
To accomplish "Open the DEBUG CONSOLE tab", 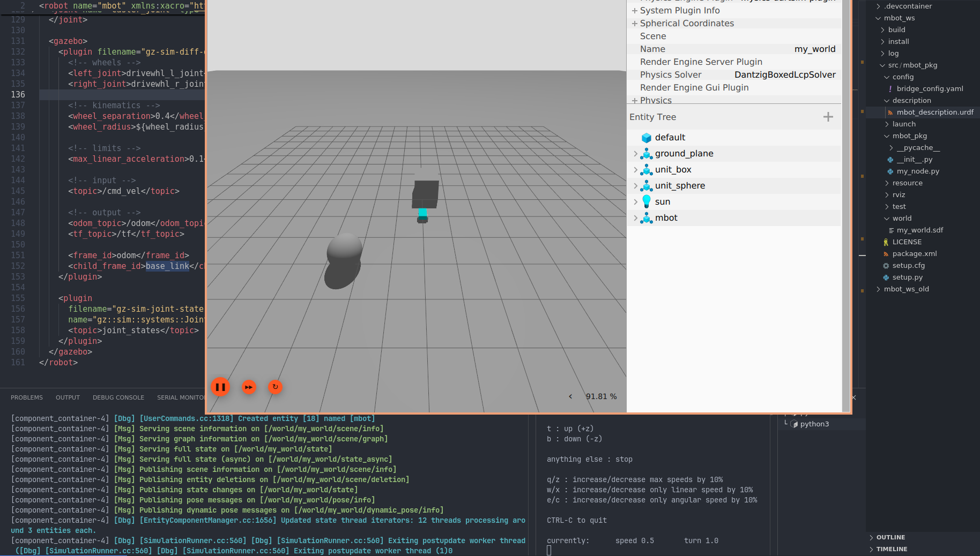I will coord(118,397).
